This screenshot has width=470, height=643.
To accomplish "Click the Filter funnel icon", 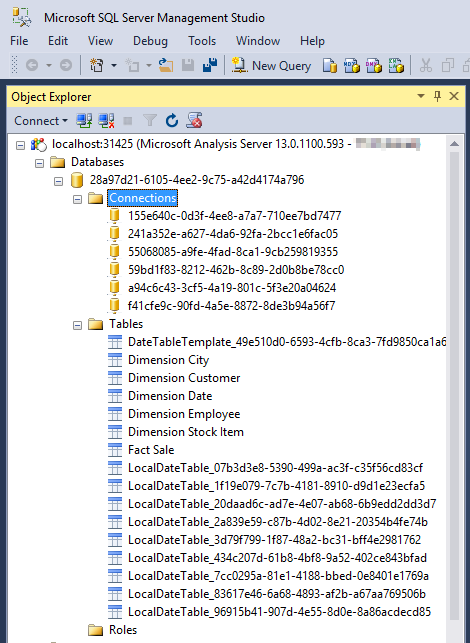I will pyautogui.click(x=150, y=121).
